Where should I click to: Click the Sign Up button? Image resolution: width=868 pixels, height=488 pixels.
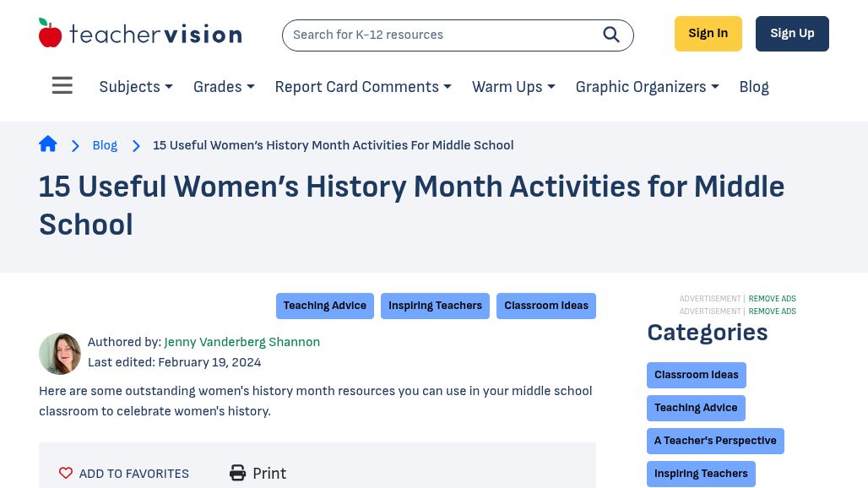tap(791, 33)
